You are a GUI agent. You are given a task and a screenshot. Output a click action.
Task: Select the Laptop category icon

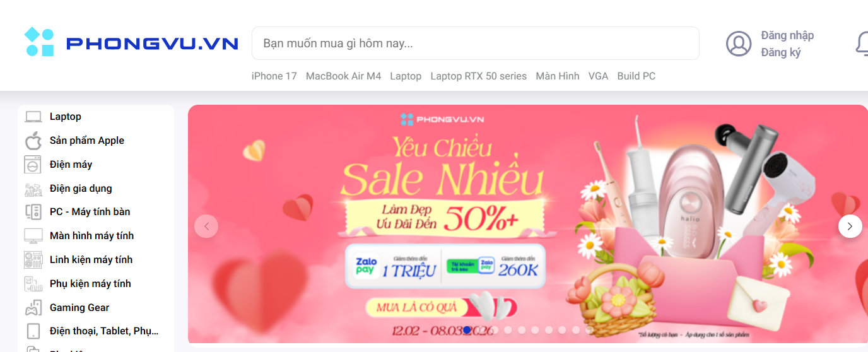point(33,117)
